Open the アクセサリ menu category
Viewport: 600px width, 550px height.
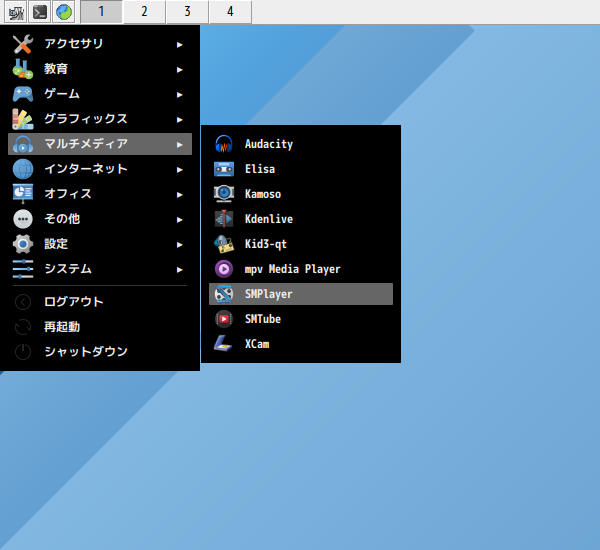100,44
